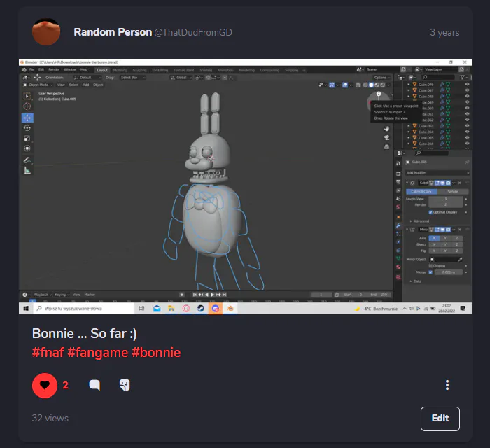Click the Blender logo menu icon
The width and height of the screenshot is (490, 448).
coord(24,70)
